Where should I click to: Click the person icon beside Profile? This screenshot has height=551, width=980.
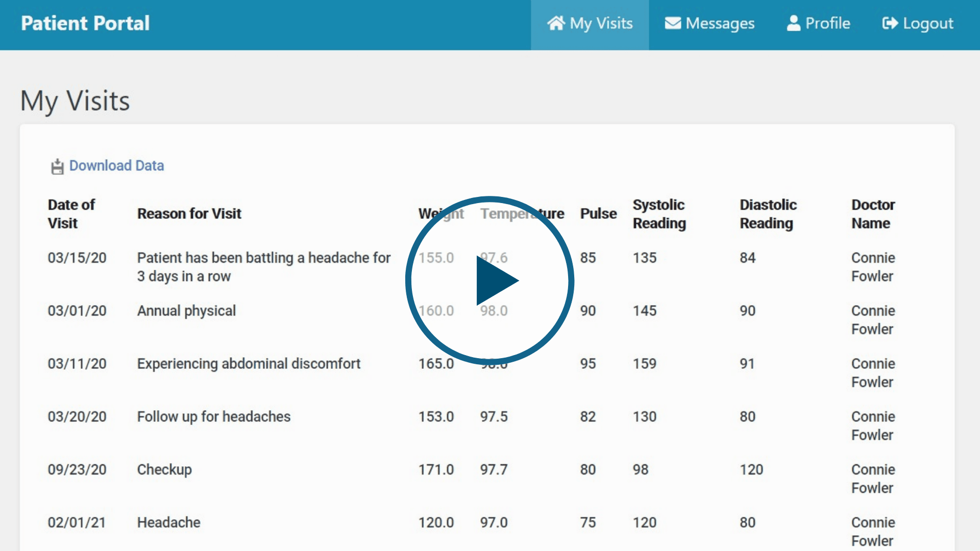793,23
